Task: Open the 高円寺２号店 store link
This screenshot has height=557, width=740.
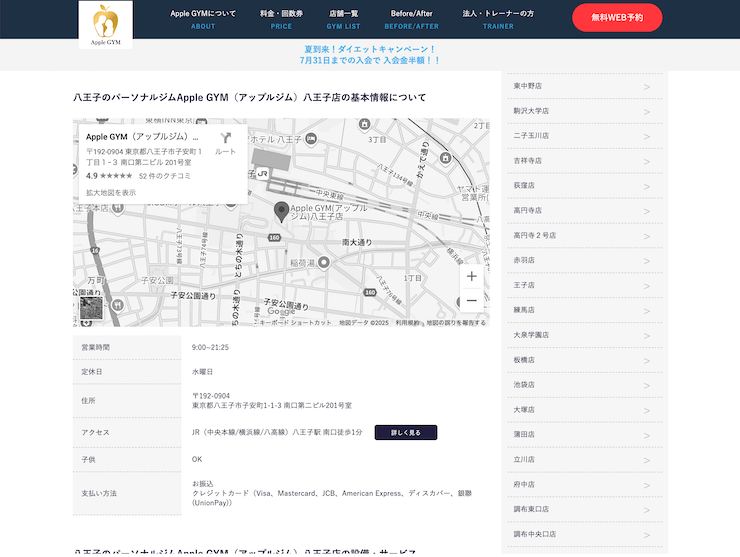Action: coord(585,236)
